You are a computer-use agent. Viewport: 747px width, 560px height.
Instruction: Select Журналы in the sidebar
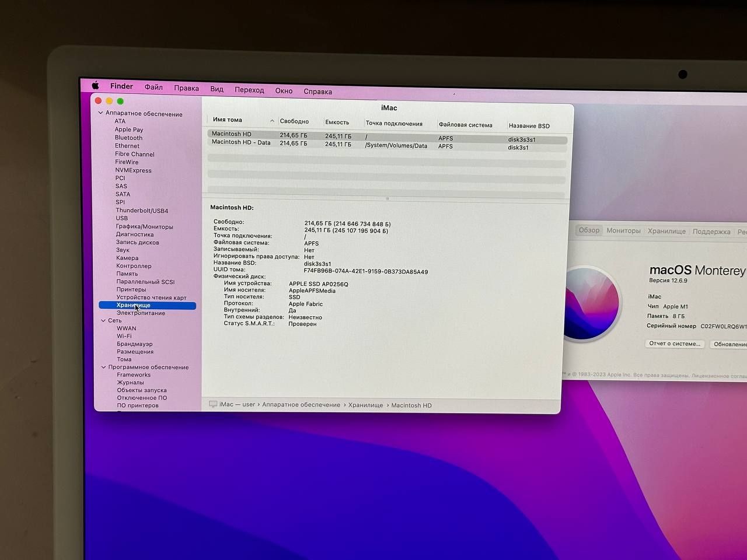click(130, 383)
